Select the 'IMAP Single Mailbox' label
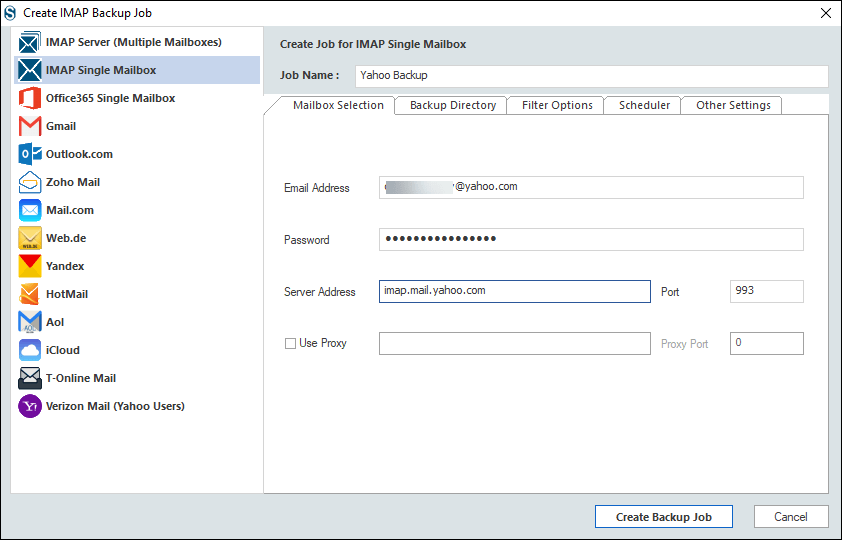Viewport: 842px width, 540px height. click(101, 70)
